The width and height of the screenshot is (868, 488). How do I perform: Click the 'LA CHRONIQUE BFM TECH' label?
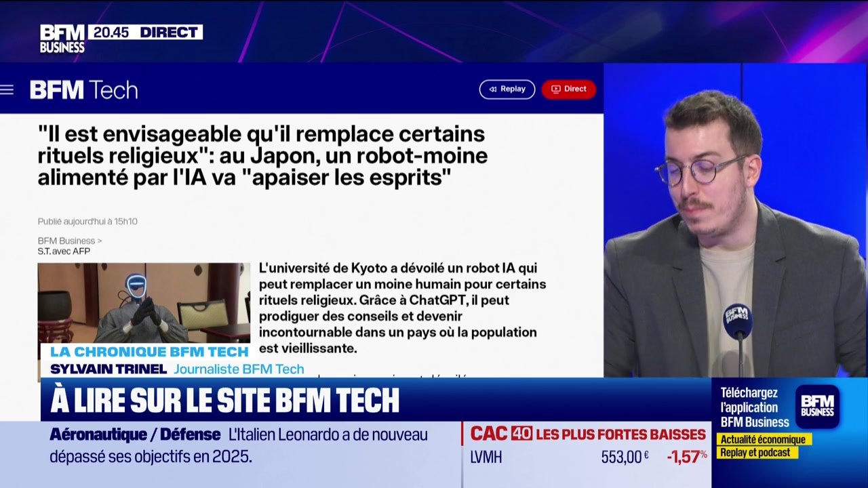click(149, 352)
